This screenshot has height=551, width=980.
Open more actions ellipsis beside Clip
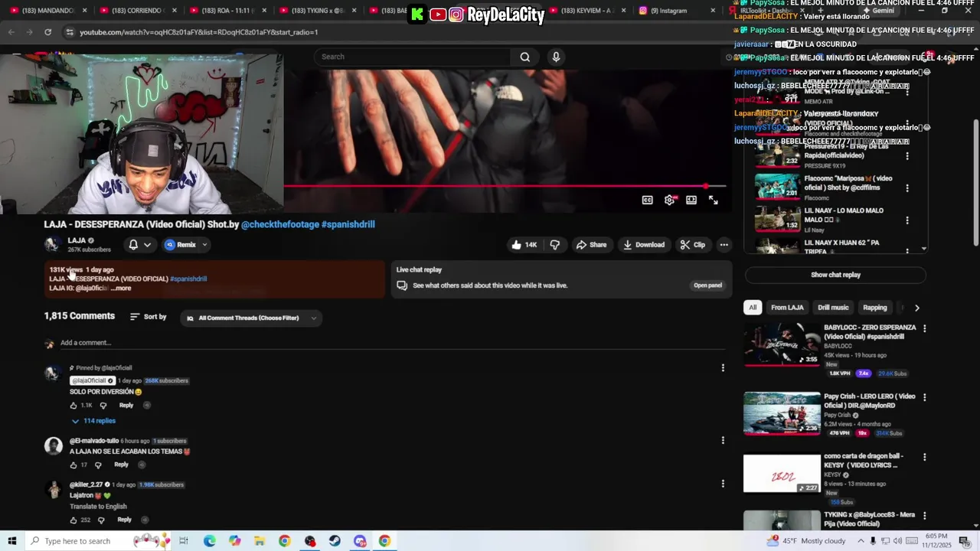point(724,245)
